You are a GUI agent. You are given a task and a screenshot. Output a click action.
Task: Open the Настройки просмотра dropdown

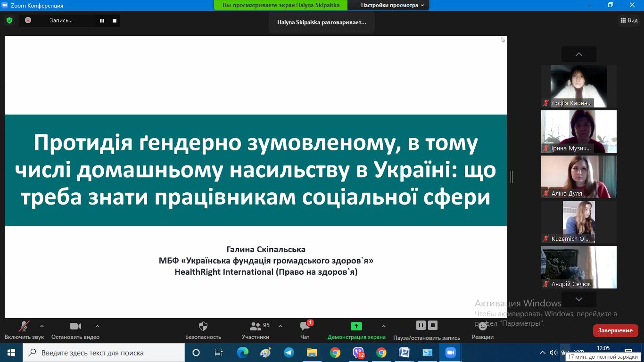pos(392,5)
